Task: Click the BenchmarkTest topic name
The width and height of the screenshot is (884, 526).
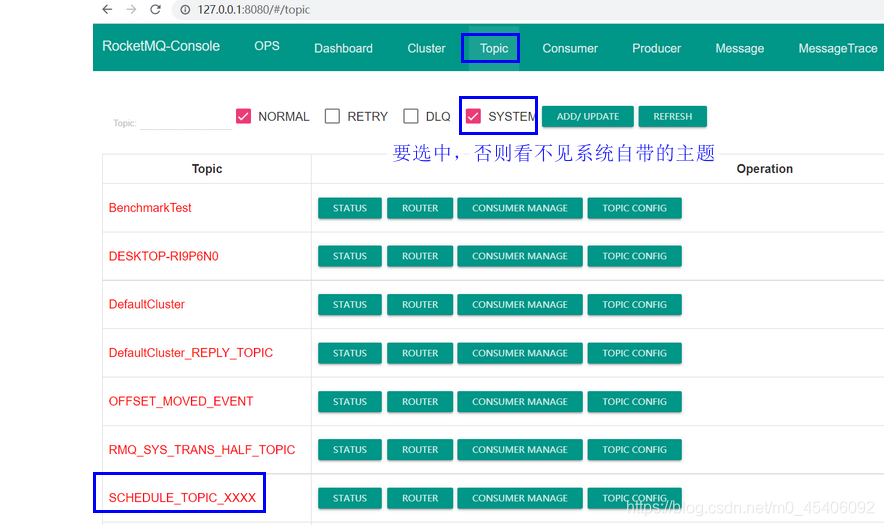Action: 150,207
